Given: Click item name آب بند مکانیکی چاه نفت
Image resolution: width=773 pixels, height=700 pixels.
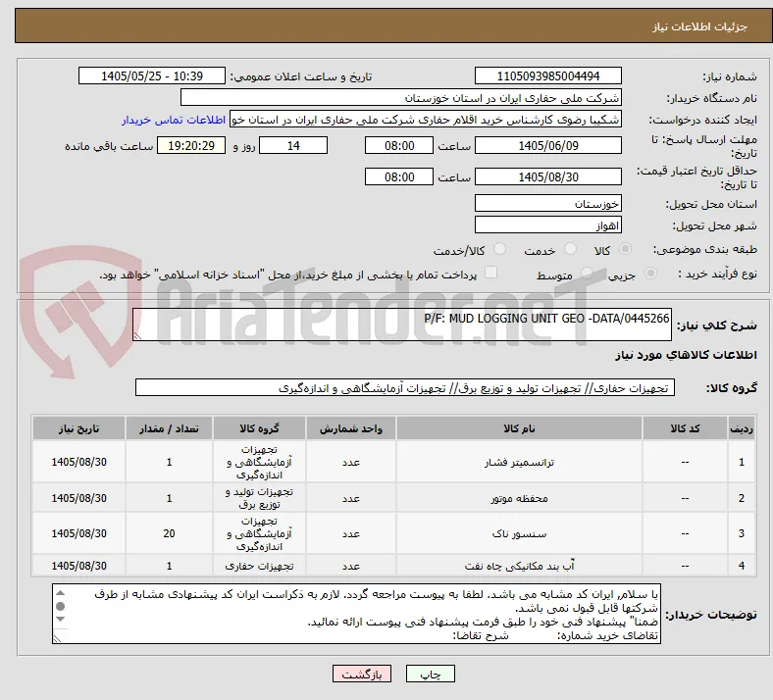Looking at the screenshot, I should pos(519,566).
